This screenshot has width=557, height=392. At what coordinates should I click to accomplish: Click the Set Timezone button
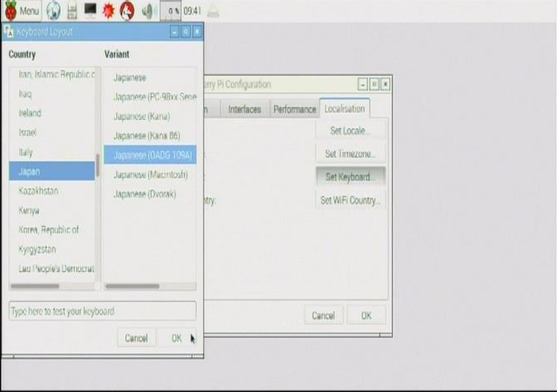[x=350, y=154]
